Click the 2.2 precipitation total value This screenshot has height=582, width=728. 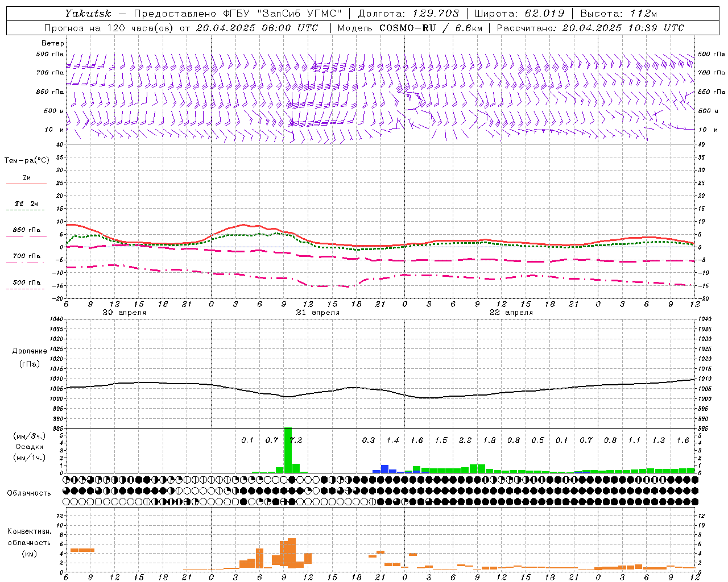point(465,440)
